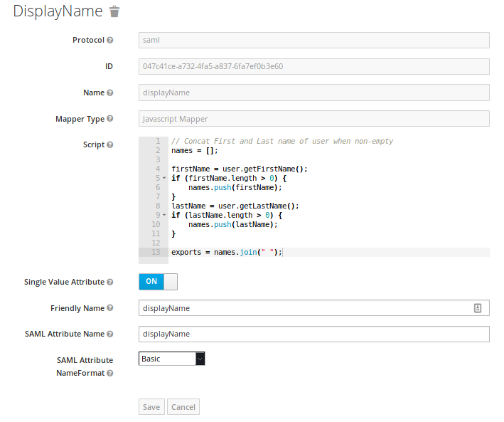
Task: Click the ID field with the UUID
Action: click(313, 66)
